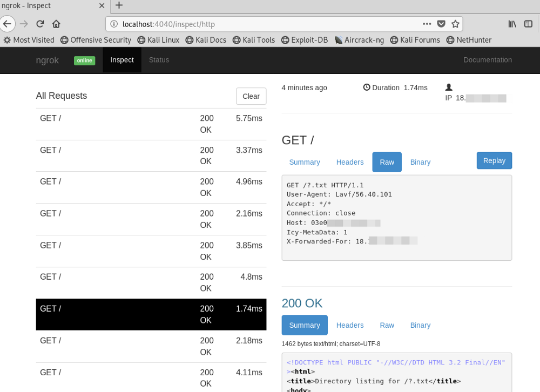Viewport: 540px width, 392px height.
Task: Close the ngrok - Inspect tab
Action: pos(102,5)
